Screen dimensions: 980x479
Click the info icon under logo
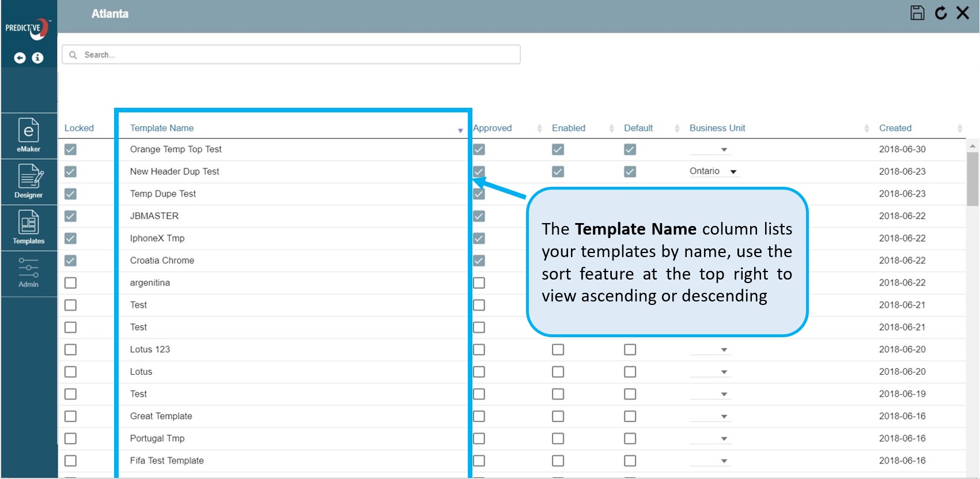(x=37, y=58)
